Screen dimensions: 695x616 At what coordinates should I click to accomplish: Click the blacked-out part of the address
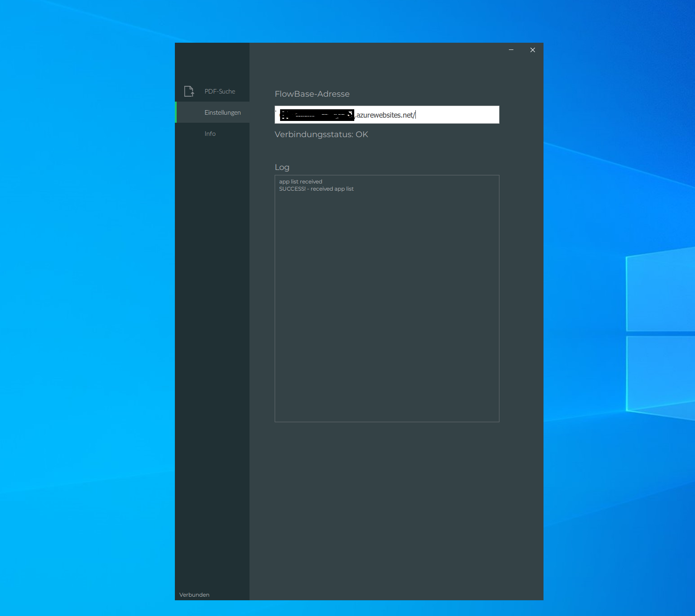coord(316,115)
